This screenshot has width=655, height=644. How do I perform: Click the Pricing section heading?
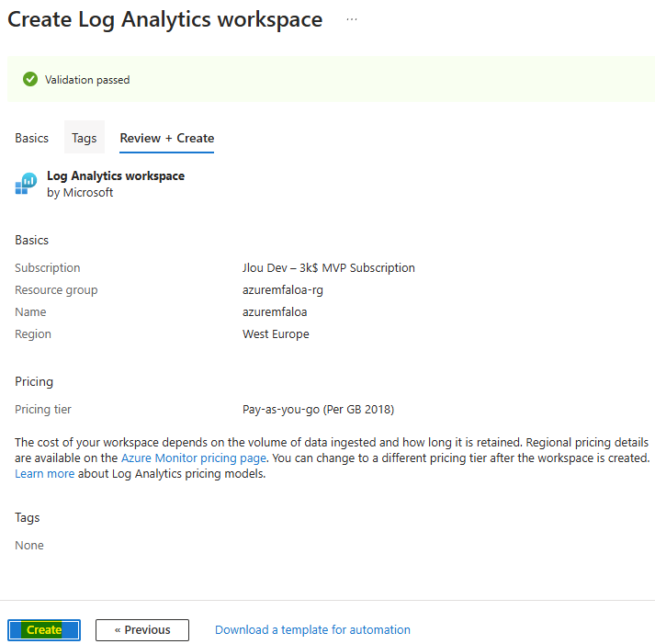[34, 382]
